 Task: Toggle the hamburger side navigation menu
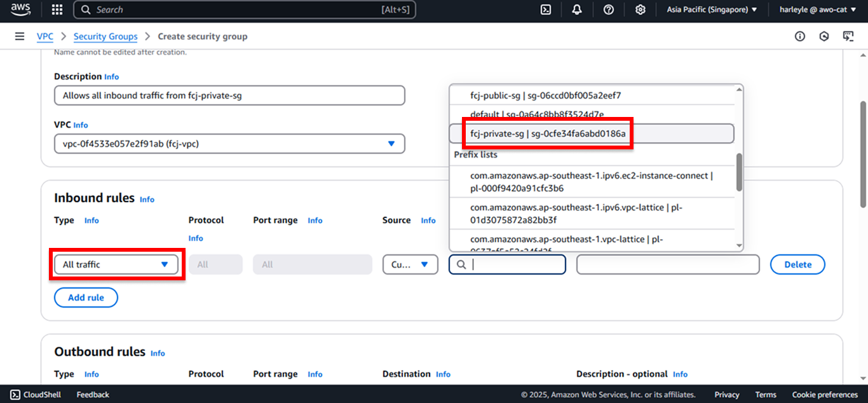coord(20,36)
